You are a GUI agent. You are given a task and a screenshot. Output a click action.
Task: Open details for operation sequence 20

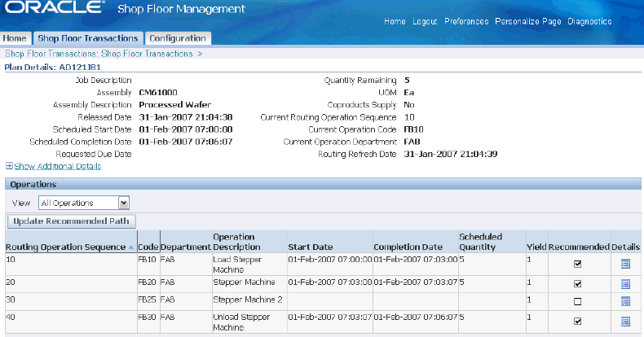(625, 284)
